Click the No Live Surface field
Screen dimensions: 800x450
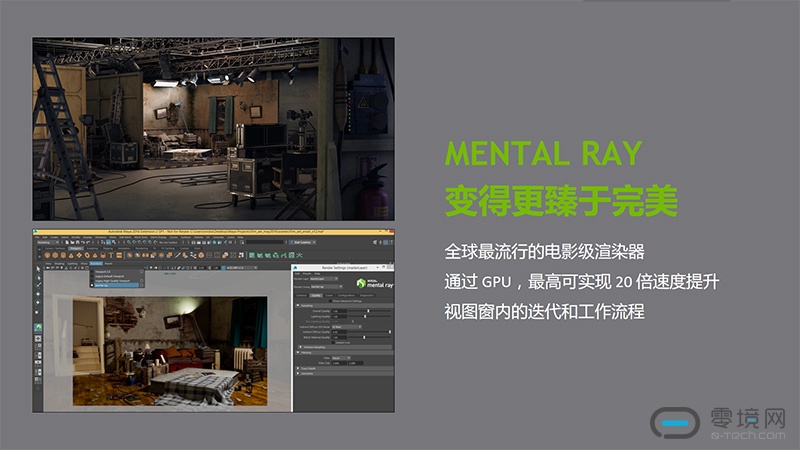[168, 242]
